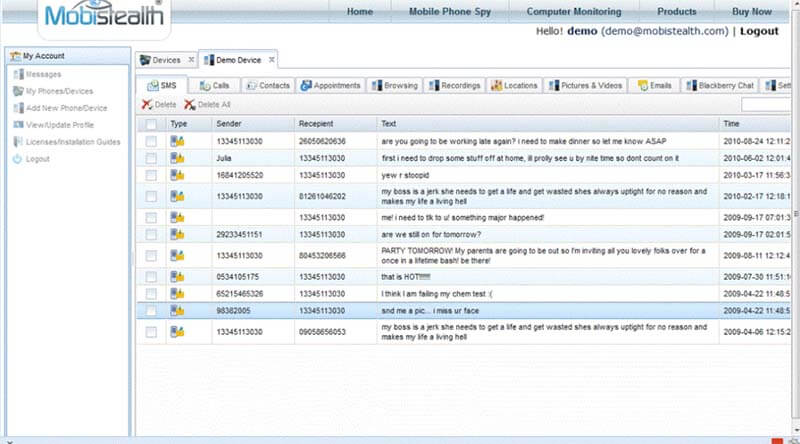Open Licenses/Installation Guides
800x444 pixels.
[73, 142]
